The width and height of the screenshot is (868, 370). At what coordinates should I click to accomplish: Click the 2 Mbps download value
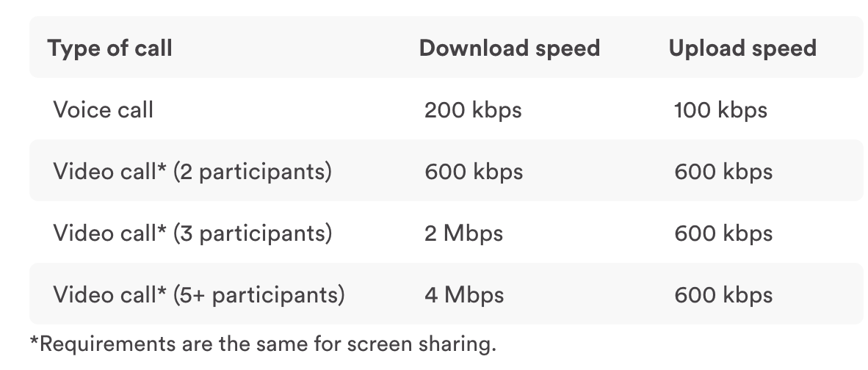click(x=463, y=233)
